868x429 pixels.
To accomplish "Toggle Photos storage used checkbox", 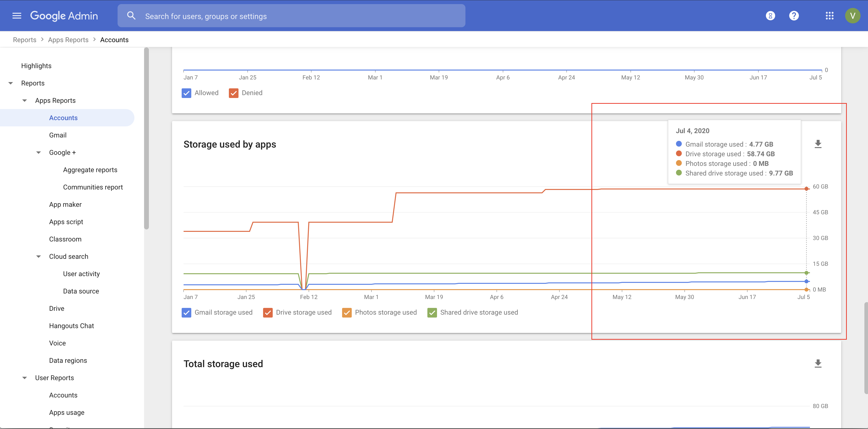I will point(347,312).
